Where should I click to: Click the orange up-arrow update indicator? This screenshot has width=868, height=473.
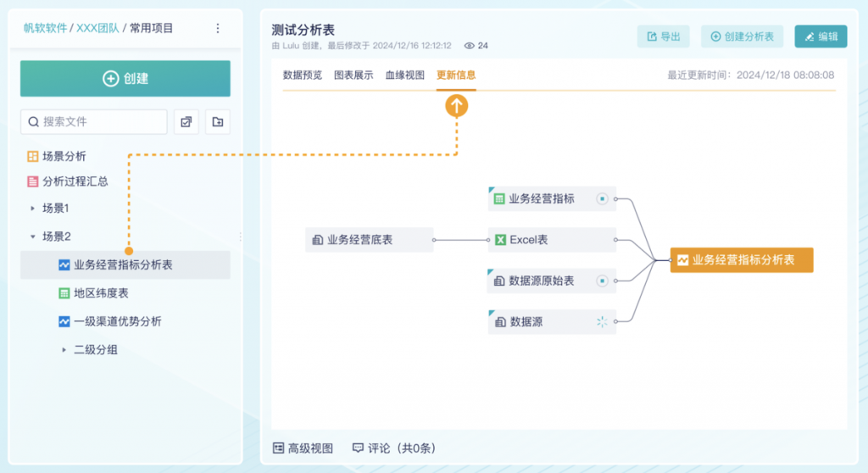pyautogui.click(x=456, y=105)
